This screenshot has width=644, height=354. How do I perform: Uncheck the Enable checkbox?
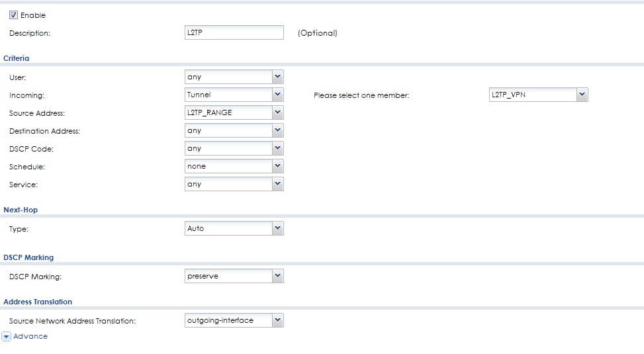(x=14, y=15)
